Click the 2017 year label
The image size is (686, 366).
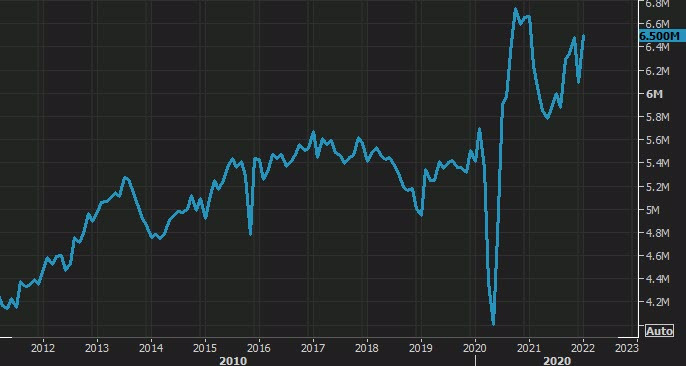tap(313, 349)
